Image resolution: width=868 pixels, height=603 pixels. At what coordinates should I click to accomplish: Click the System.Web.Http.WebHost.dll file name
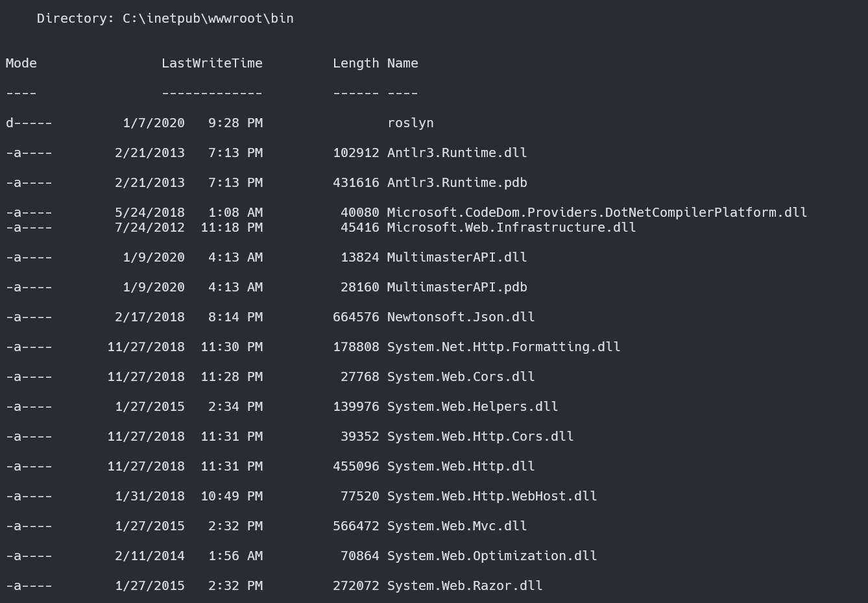coord(492,496)
